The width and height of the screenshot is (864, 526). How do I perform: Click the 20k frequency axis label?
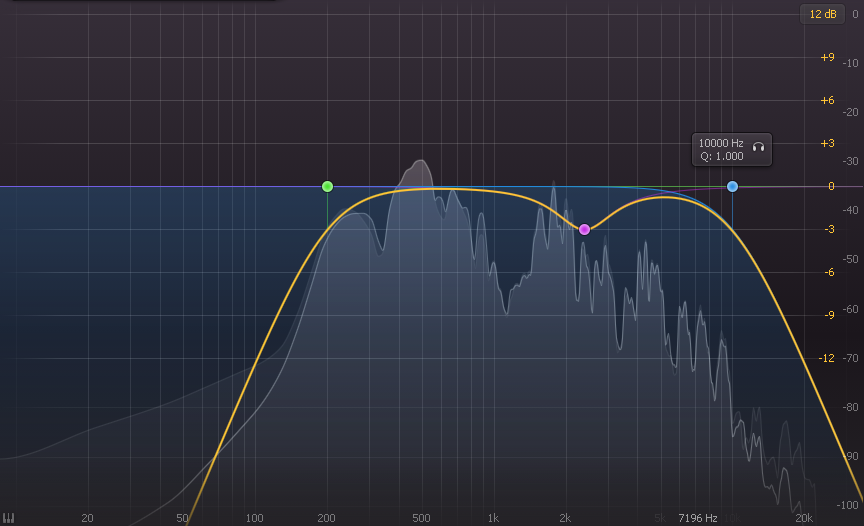click(x=803, y=518)
